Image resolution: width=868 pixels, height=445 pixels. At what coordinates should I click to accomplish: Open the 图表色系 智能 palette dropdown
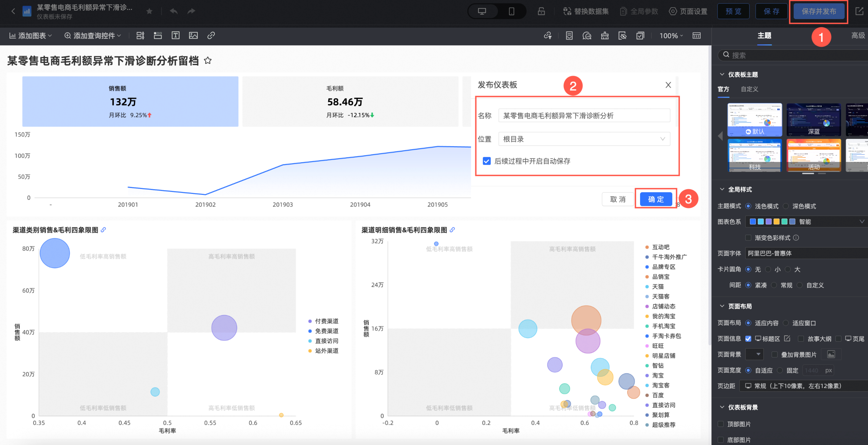tap(806, 222)
